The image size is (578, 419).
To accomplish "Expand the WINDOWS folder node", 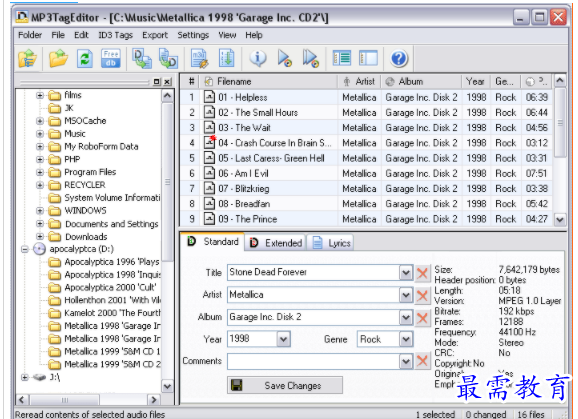I will pos(40,211).
